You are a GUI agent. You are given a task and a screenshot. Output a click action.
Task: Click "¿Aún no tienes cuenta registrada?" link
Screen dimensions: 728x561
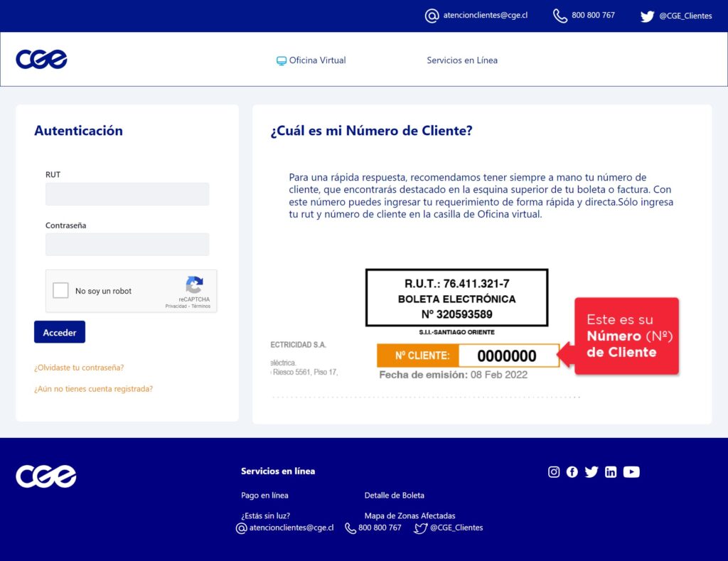tap(93, 389)
